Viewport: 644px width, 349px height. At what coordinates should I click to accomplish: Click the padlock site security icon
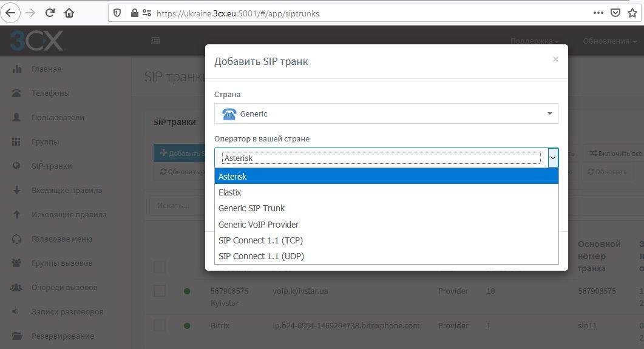[x=134, y=13]
